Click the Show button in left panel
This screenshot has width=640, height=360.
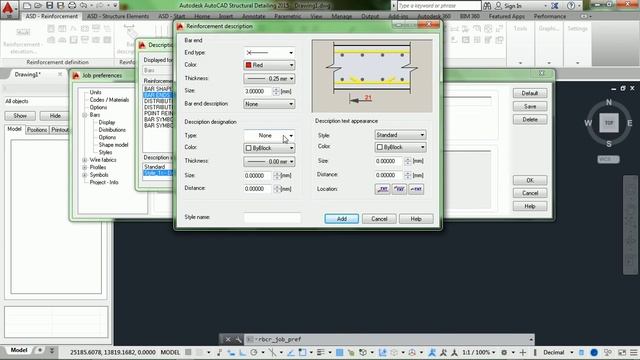click(x=20, y=116)
